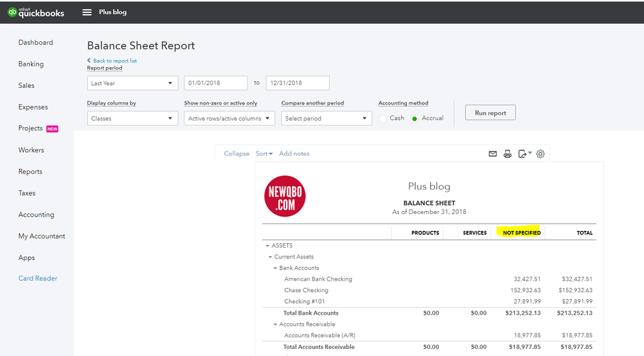
Task: Collapse the Bank Accounts group
Action: (x=275, y=268)
